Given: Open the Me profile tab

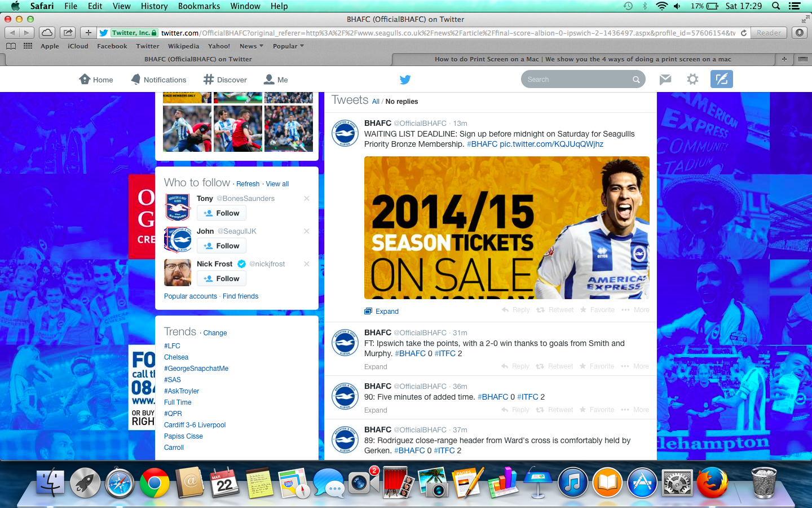Looking at the screenshot, I should click(276, 80).
